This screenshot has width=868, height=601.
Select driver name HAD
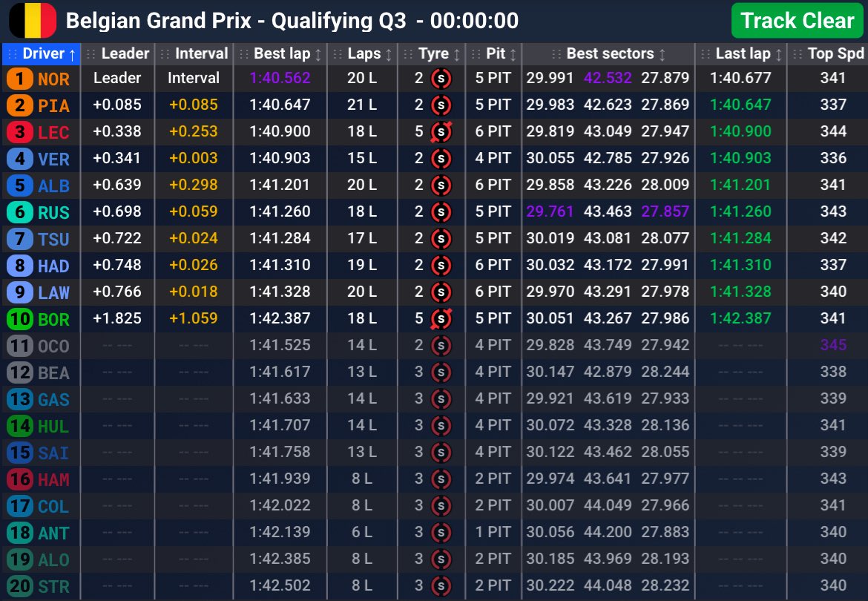pos(53,266)
